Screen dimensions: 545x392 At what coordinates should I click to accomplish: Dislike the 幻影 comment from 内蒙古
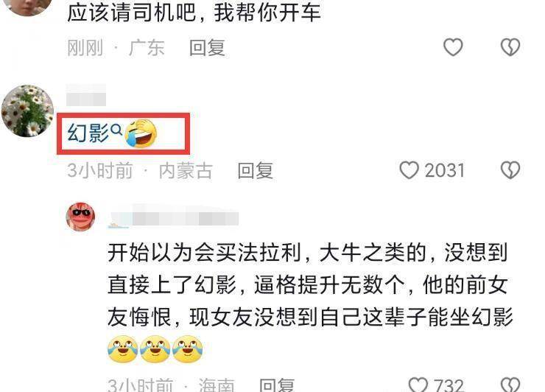[510, 170]
